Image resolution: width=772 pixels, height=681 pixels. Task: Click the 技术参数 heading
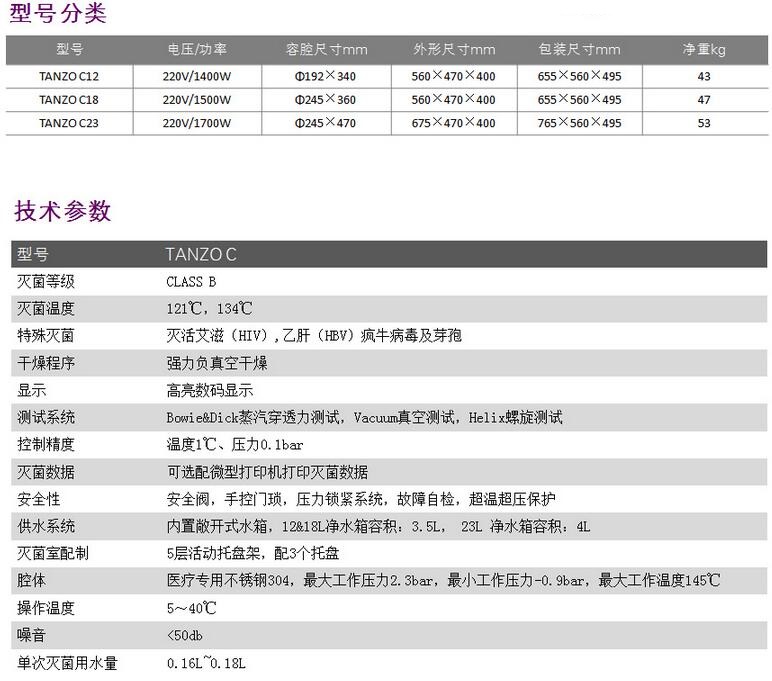63,211
